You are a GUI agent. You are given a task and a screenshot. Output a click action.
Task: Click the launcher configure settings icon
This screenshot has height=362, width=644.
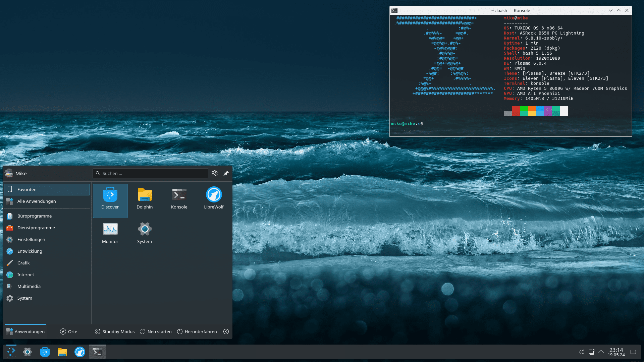pos(215,173)
